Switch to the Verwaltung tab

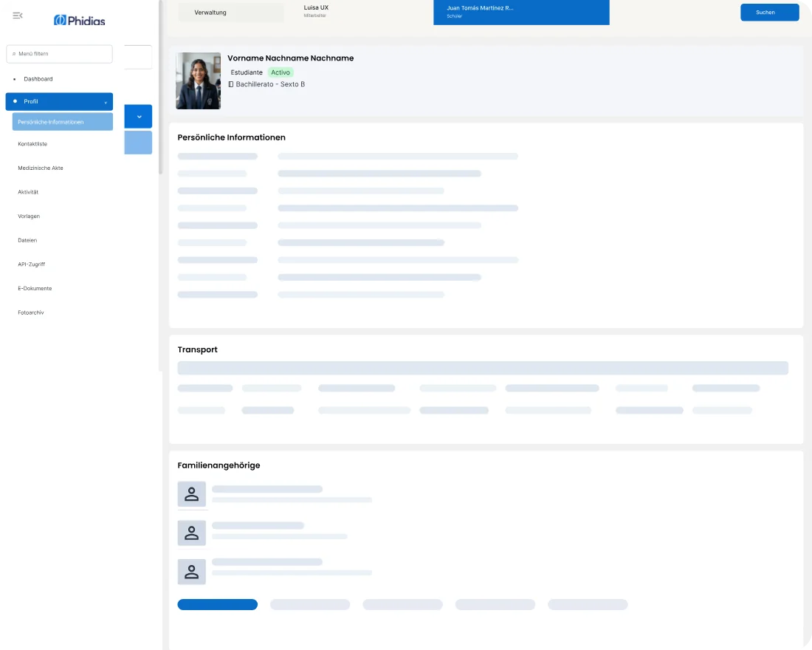coord(231,13)
